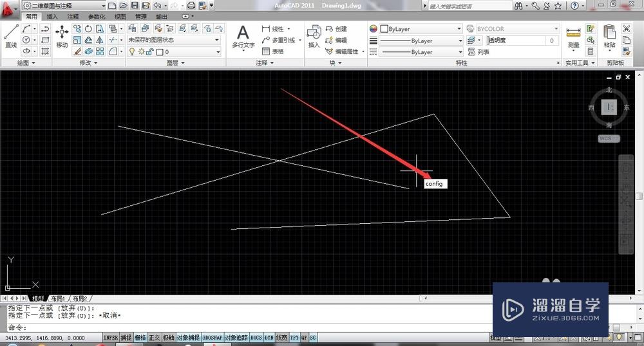Expand the 图层 panel
This screenshot has height=346, width=644.
(175, 63)
